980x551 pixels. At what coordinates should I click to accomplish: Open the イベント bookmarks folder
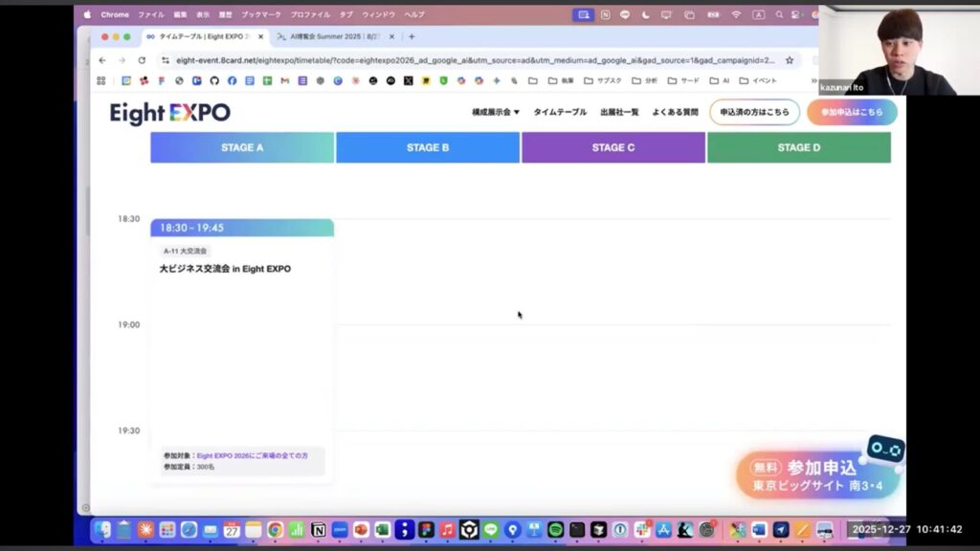[x=757, y=81]
